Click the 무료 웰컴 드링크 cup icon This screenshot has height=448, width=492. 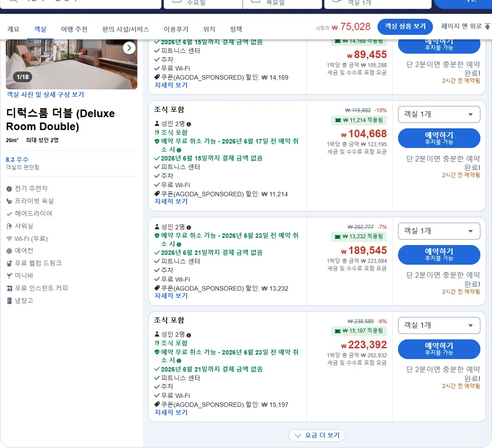[x=9, y=263]
